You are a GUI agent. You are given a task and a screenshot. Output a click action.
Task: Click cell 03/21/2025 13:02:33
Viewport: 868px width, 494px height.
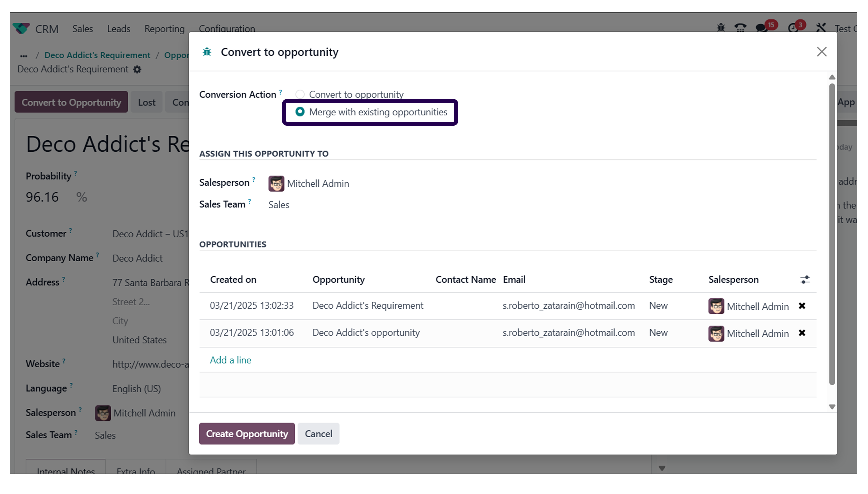[252, 306]
